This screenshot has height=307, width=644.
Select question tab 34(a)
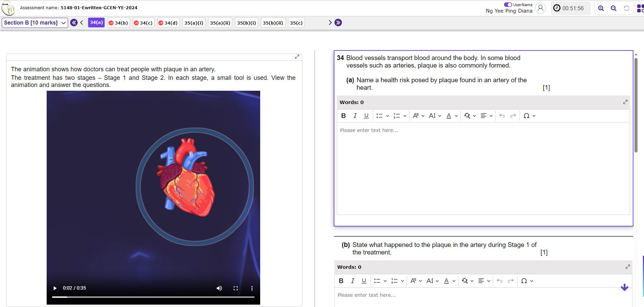coord(96,23)
